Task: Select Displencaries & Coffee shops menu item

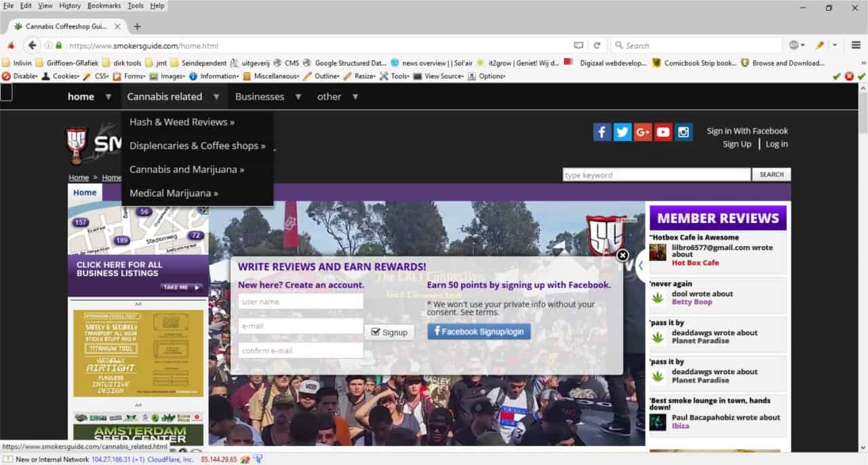Action: (x=197, y=146)
